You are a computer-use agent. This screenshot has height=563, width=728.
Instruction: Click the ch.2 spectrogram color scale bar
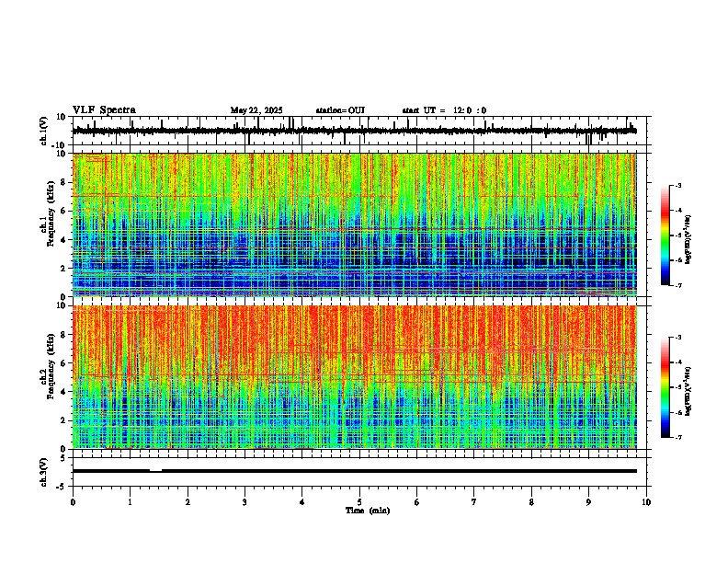(x=665, y=387)
